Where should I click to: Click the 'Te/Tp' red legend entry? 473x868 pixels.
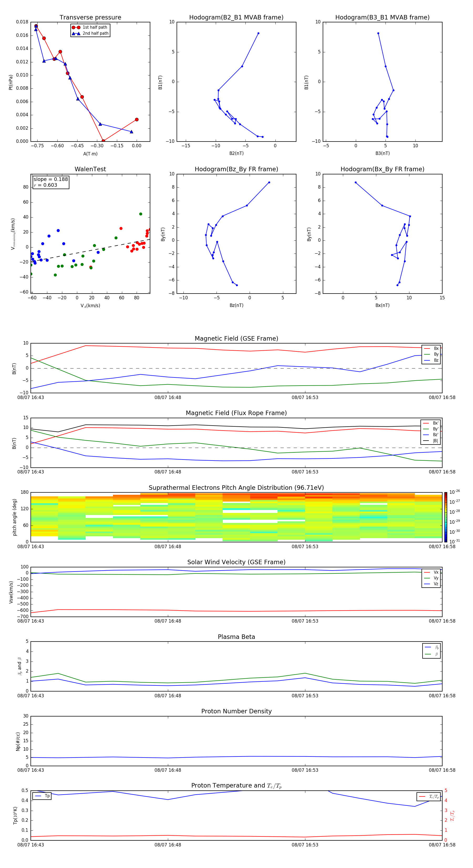click(429, 796)
